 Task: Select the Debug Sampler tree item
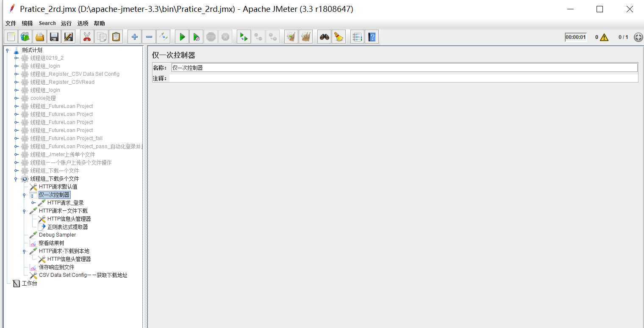click(x=57, y=235)
